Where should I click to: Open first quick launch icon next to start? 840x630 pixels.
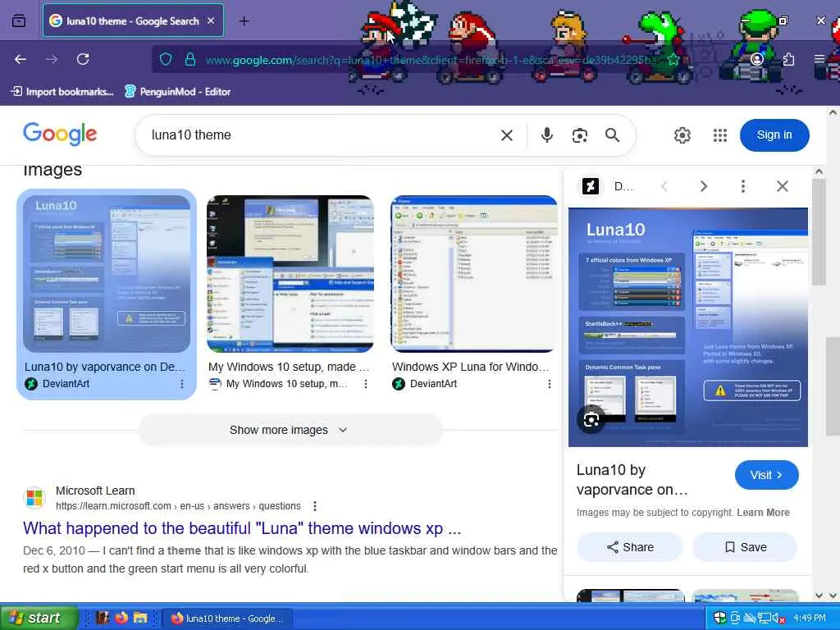(x=103, y=618)
